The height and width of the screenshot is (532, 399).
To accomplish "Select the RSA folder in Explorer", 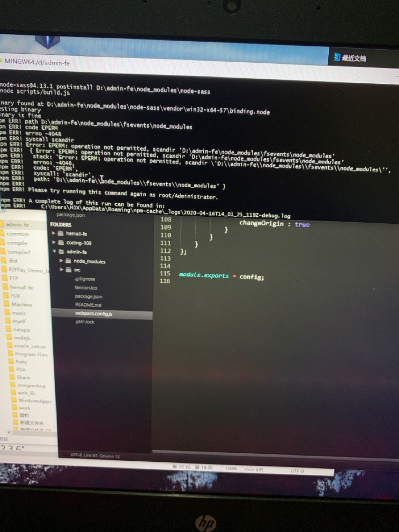I will coord(21,369).
